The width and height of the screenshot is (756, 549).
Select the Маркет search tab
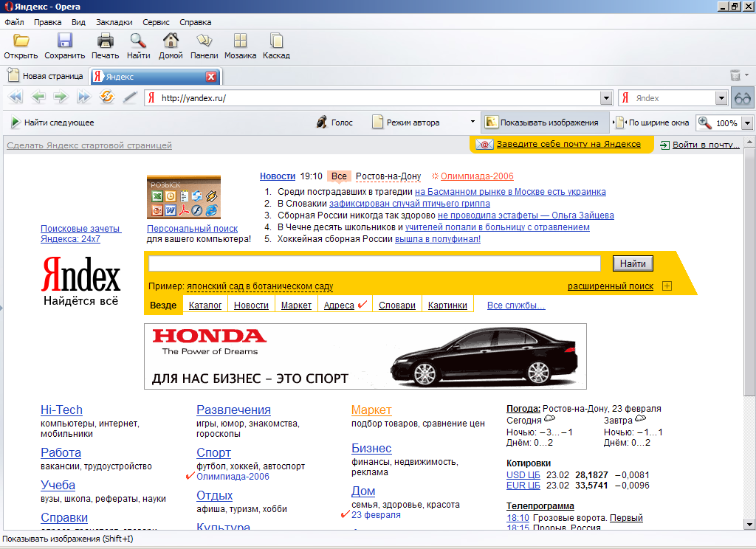tap(296, 305)
